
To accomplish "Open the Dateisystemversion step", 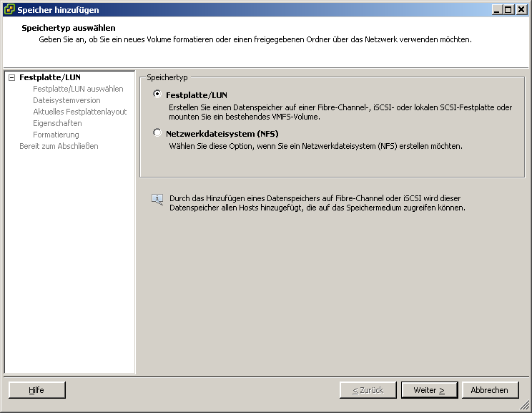I will pos(66,100).
